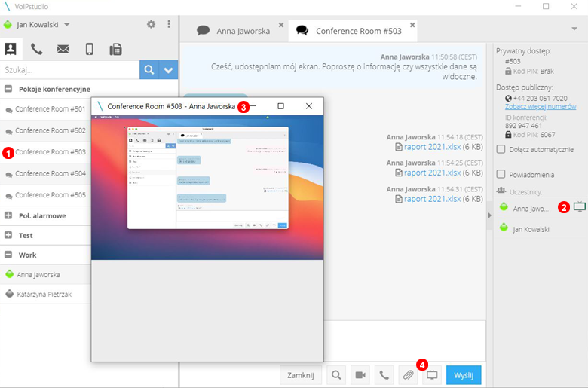The height and width of the screenshot is (388, 588).
Task: Open the tab list dropdown arrow
Action: click(574, 29)
